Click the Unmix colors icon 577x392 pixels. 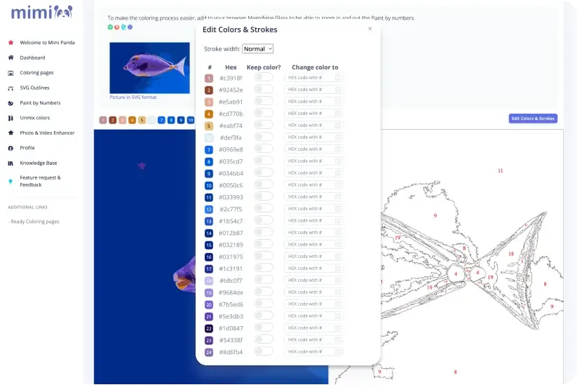[11, 118]
